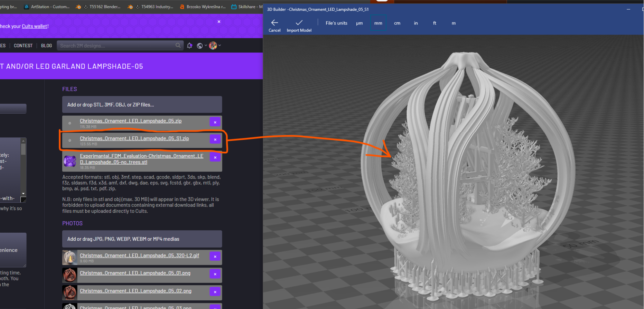Remove the Lampshade_05_320-L2.gif photo
This screenshot has height=309, width=644.
pos(215,257)
